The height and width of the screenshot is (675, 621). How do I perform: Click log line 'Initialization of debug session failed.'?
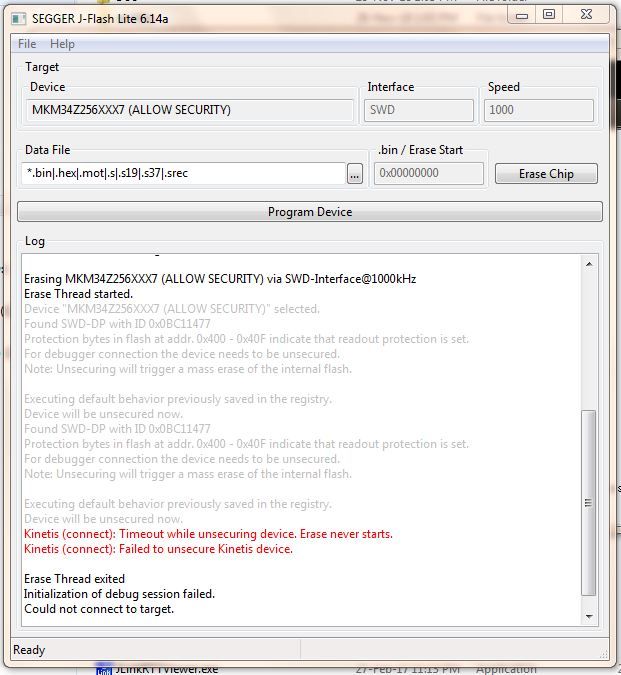119,594
